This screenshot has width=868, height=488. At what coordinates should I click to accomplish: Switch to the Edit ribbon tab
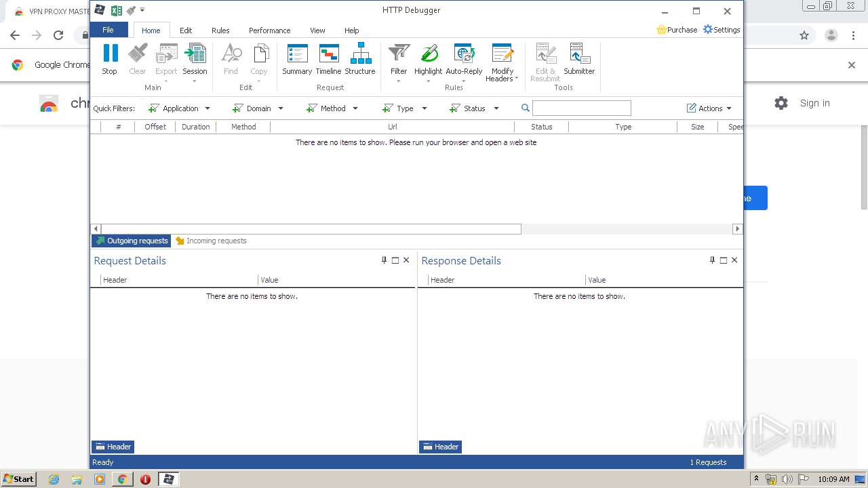tap(186, 30)
